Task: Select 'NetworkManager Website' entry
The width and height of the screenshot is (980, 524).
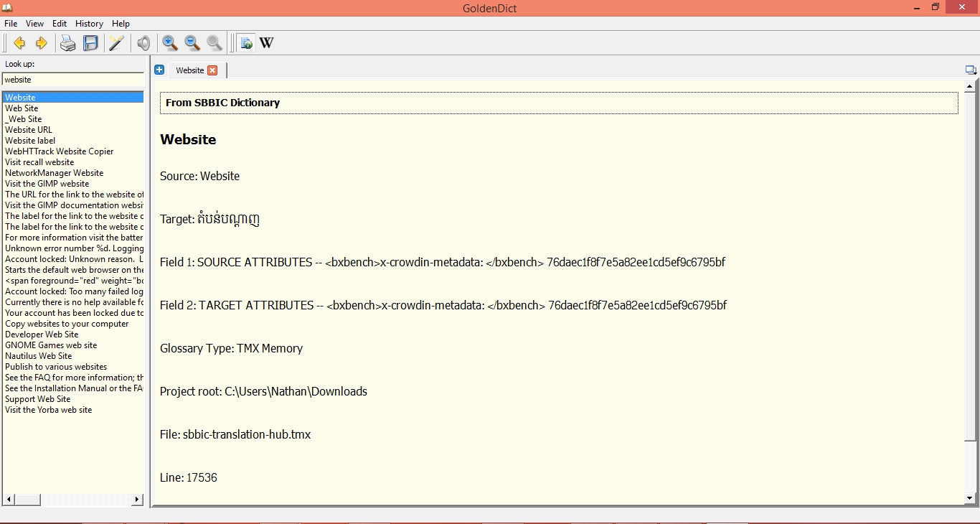Action: [73, 173]
